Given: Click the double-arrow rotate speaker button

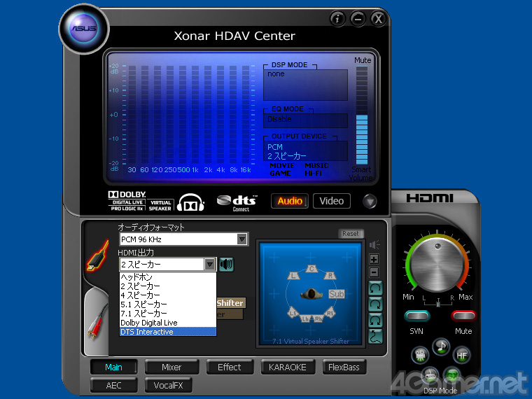Looking at the screenshot, I should [375, 321].
